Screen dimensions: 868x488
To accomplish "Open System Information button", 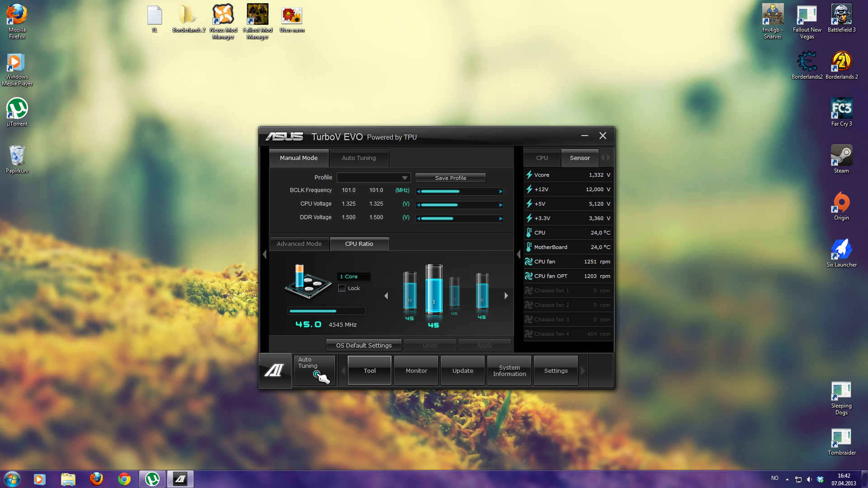I will pyautogui.click(x=509, y=371).
